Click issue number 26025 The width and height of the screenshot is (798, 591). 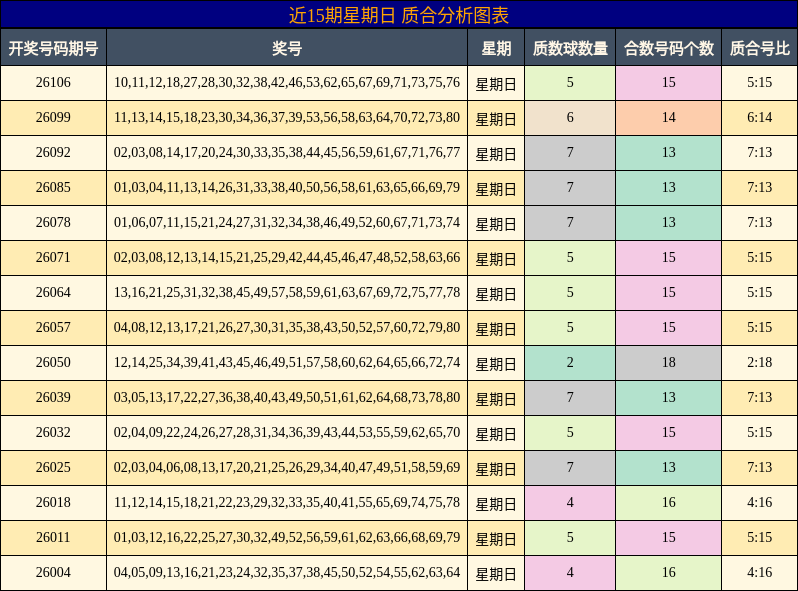(53, 467)
